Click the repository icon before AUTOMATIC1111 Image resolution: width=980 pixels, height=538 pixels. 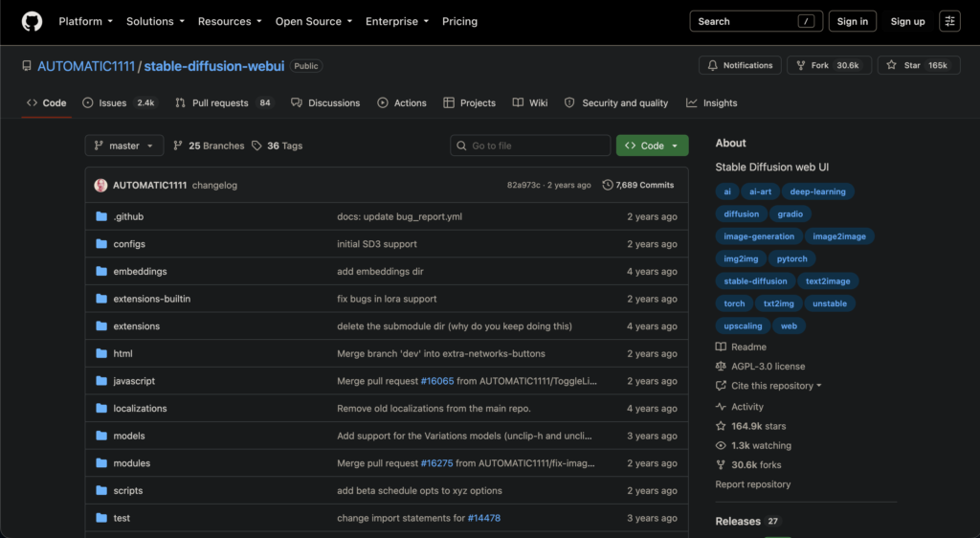26,66
